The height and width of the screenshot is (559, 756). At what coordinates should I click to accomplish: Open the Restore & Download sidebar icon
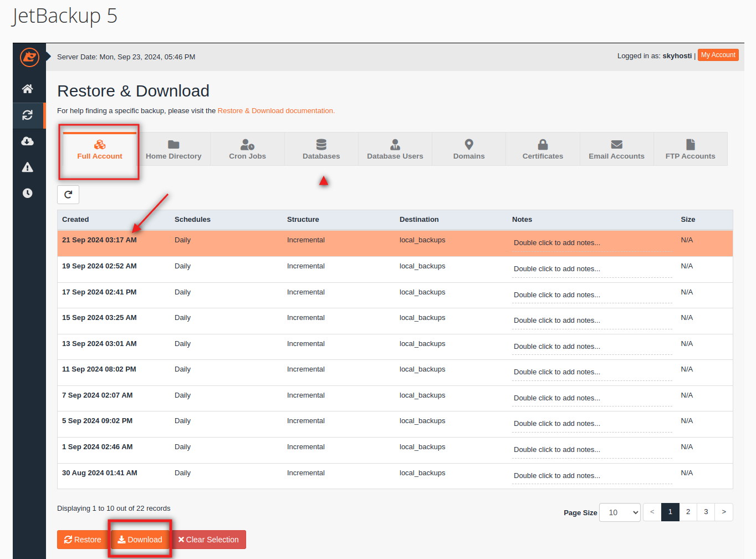(x=27, y=115)
